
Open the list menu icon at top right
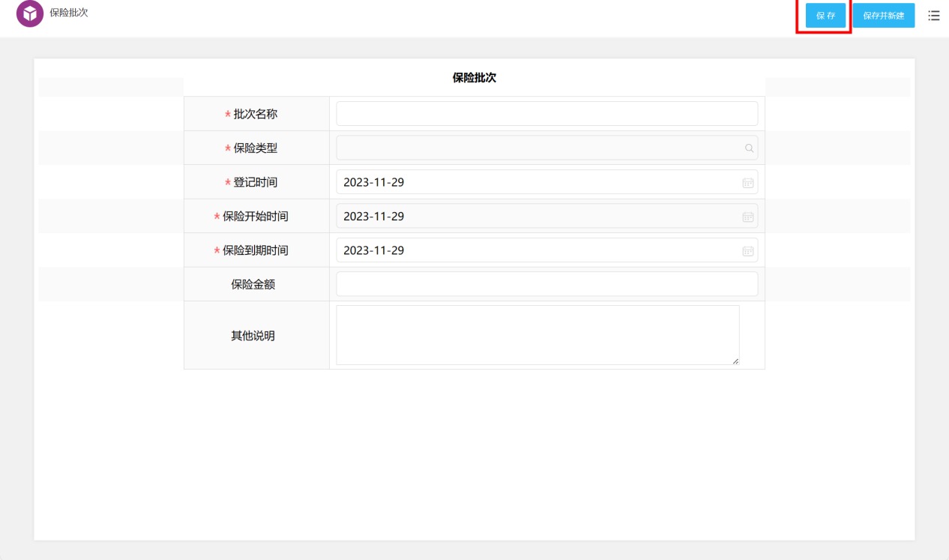[934, 15]
